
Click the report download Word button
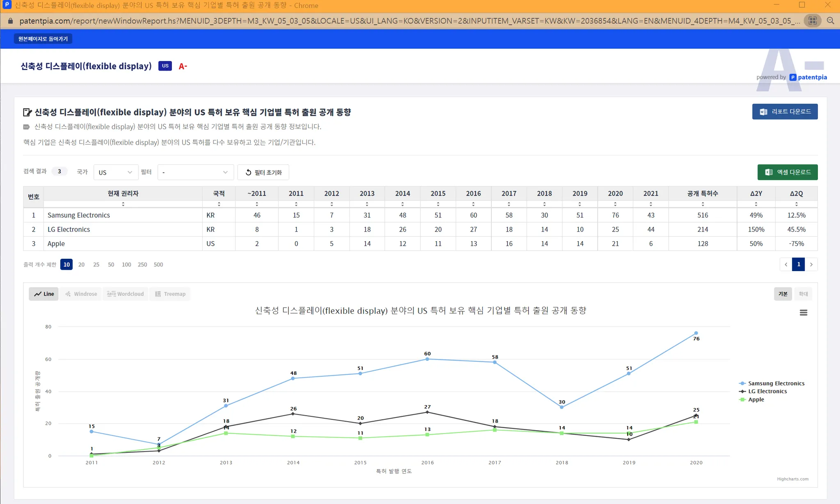tap(785, 112)
